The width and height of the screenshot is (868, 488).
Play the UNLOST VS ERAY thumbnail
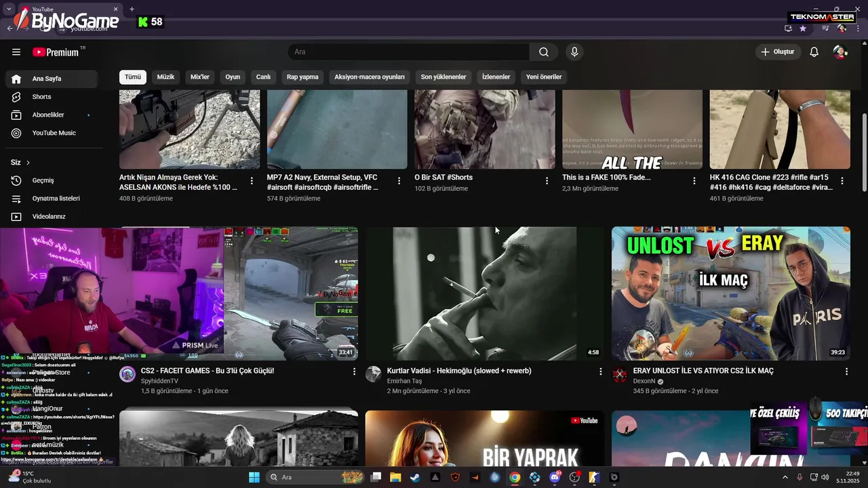[731, 293]
